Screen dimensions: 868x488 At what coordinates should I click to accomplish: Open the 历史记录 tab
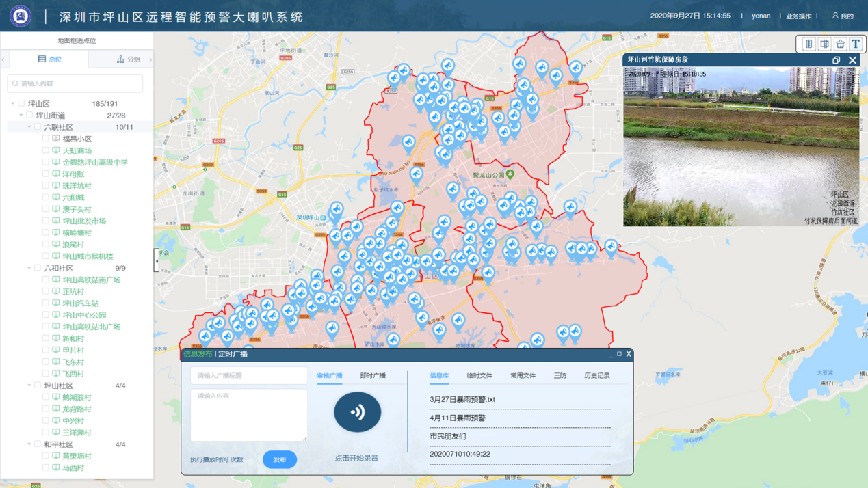pos(596,375)
